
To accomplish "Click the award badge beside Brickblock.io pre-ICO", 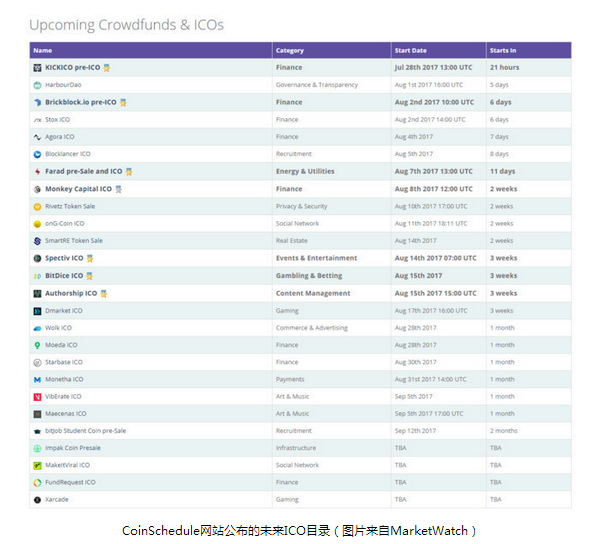I will (123, 102).
